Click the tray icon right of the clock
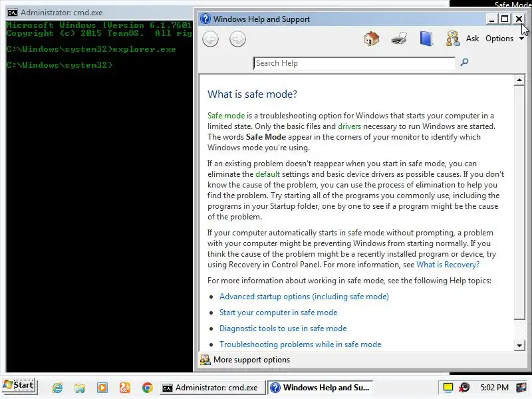This screenshot has width=532, height=399. coord(521,387)
